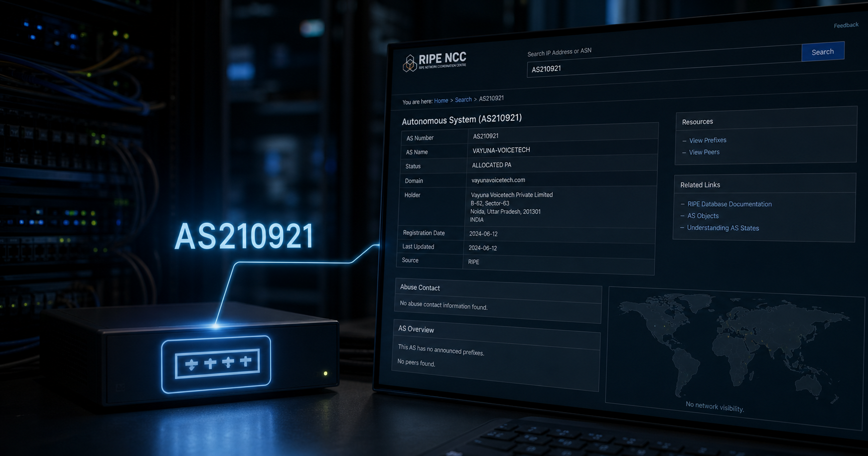Select the address line B-62, Sector-63
The height and width of the screenshot is (456, 868).
[490, 203]
